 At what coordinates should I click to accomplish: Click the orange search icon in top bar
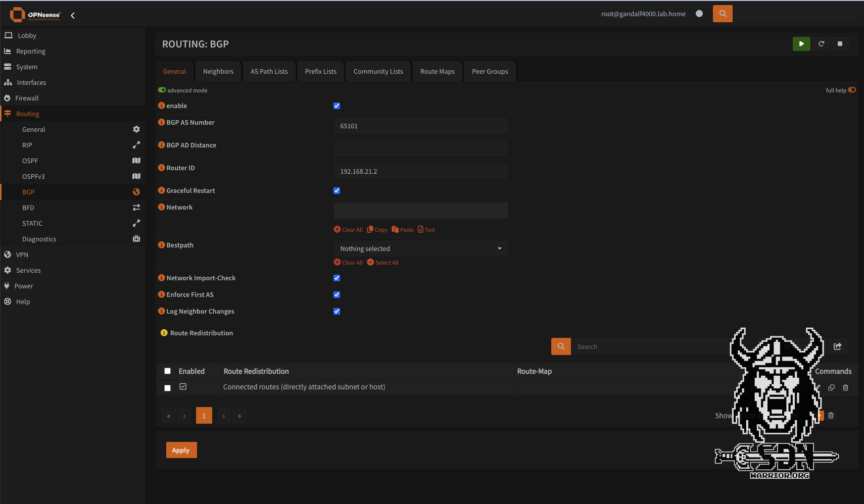pyautogui.click(x=723, y=14)
